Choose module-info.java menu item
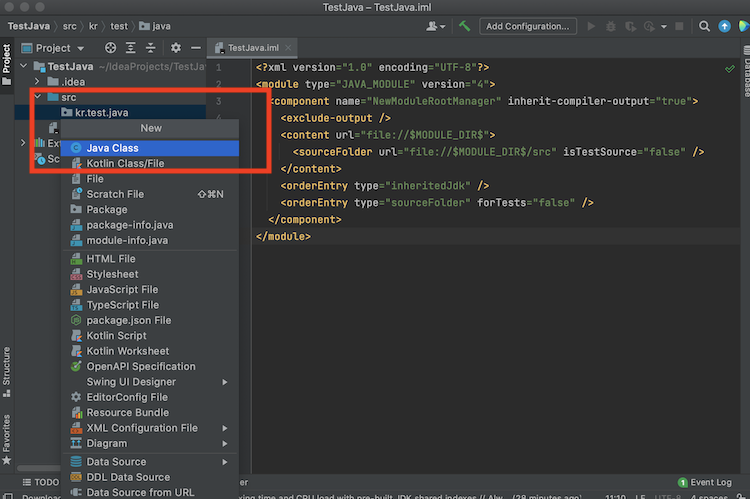Image resolution: width=750 pixels, height=499 pixels. coord(150,240)
